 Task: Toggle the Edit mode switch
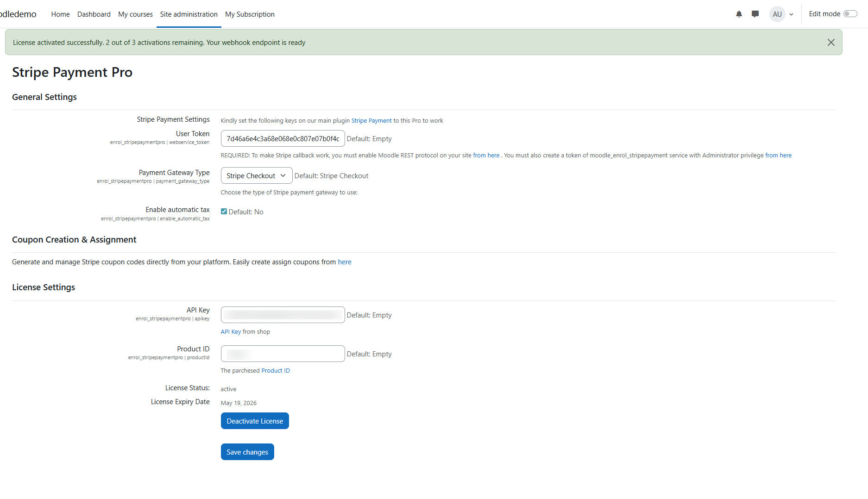(850, 14)
